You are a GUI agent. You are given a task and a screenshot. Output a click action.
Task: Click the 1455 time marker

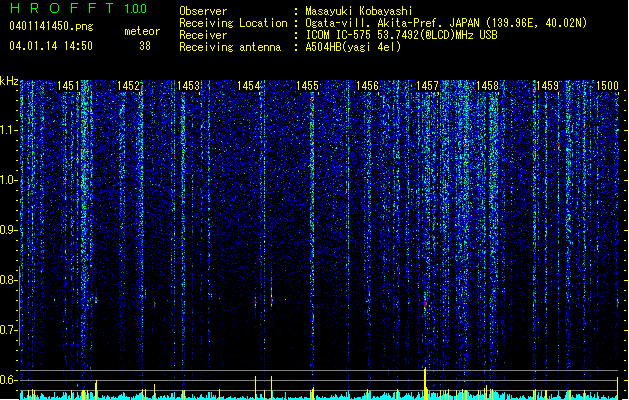(307, 86)
